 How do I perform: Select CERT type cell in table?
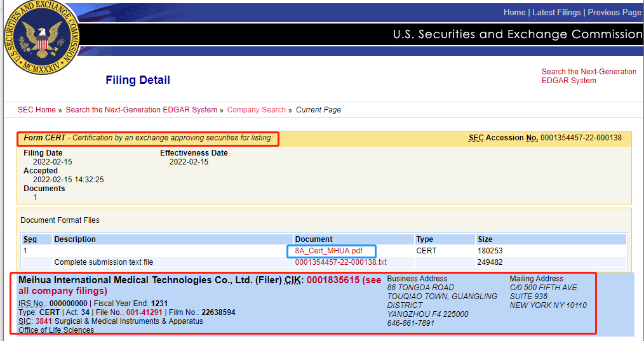(426, 251)
